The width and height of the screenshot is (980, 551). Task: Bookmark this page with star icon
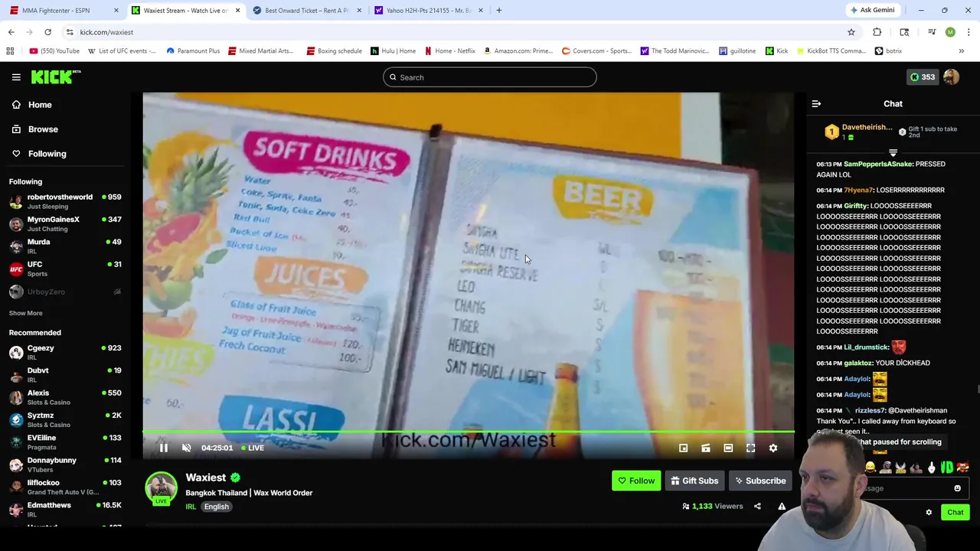point(851,32)
